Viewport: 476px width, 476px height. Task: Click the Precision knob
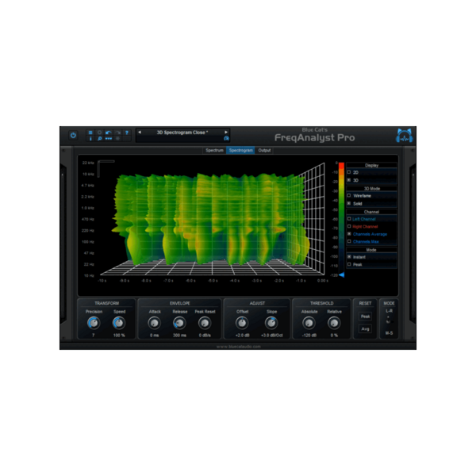point(94,323)
